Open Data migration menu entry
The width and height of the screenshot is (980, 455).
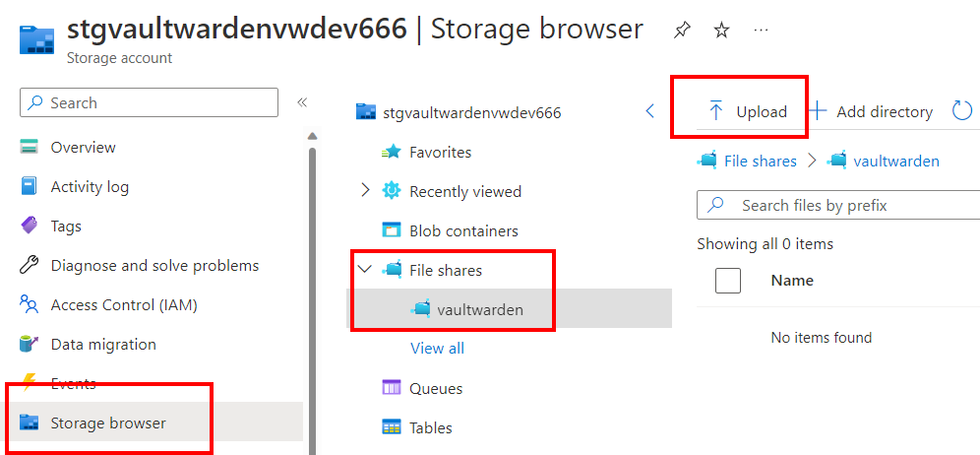coord(88,345)
